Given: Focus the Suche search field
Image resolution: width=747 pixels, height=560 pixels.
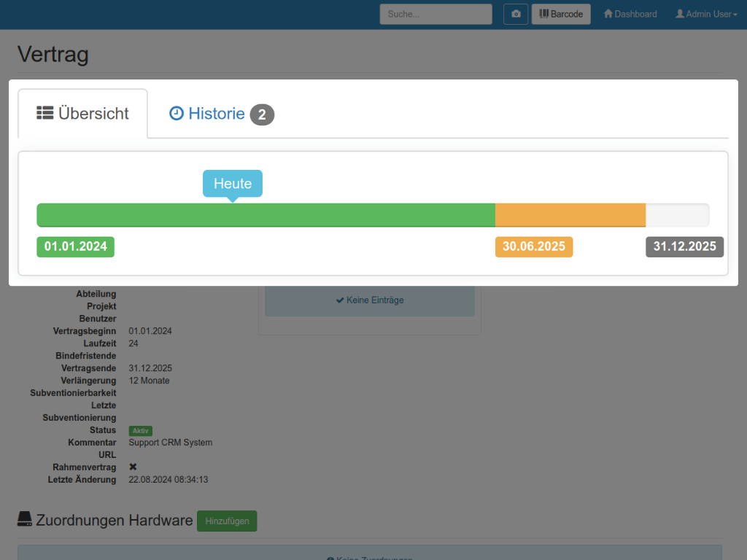Looking at the screenshot, I should coord(436,14).
